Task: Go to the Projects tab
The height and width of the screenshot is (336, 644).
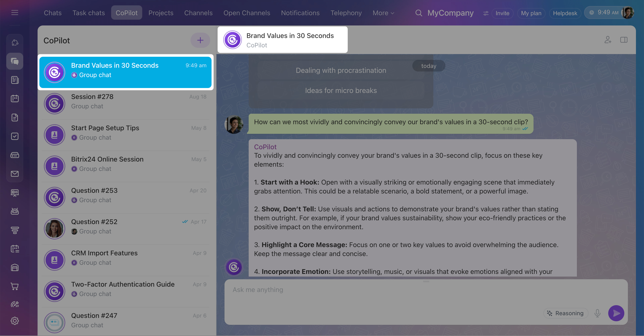Action: 161,13
